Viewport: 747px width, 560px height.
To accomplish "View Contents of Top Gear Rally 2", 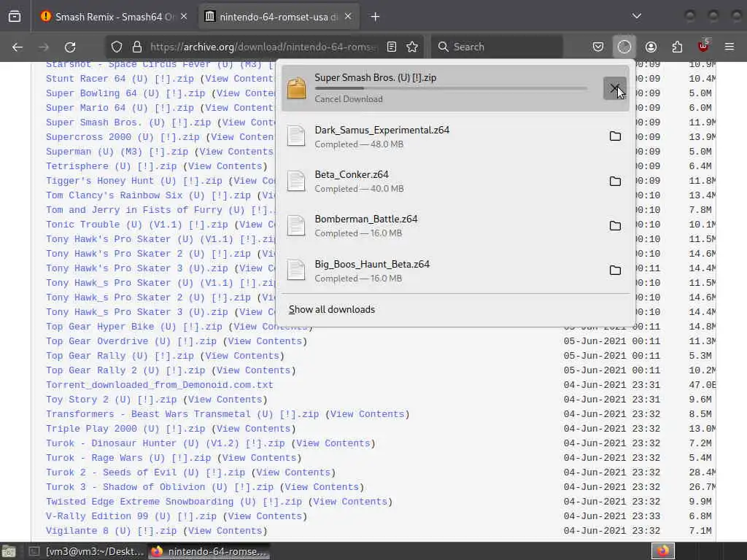I will 253,370.
